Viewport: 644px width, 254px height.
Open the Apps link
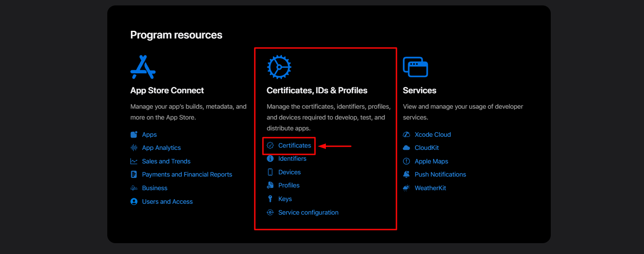(149, 134)
